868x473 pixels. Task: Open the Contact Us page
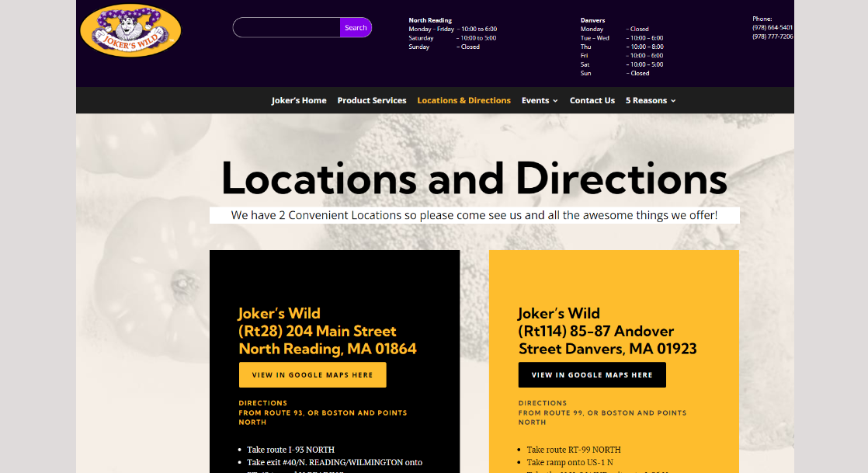point(592,100)
